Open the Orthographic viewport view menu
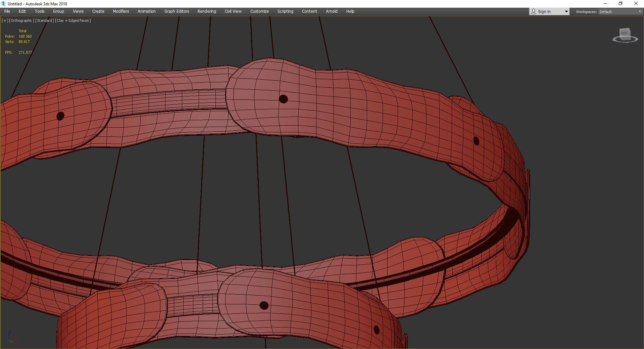 pos(21,20)
